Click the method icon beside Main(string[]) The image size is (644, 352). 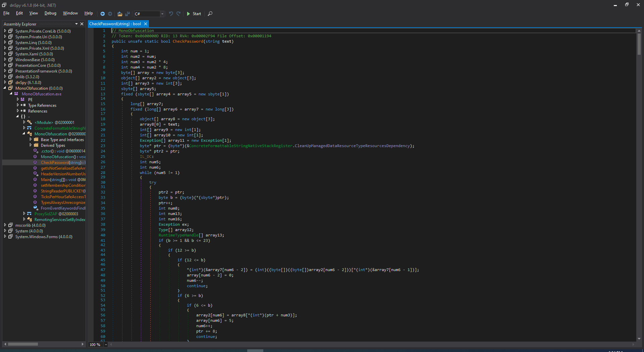36,180
